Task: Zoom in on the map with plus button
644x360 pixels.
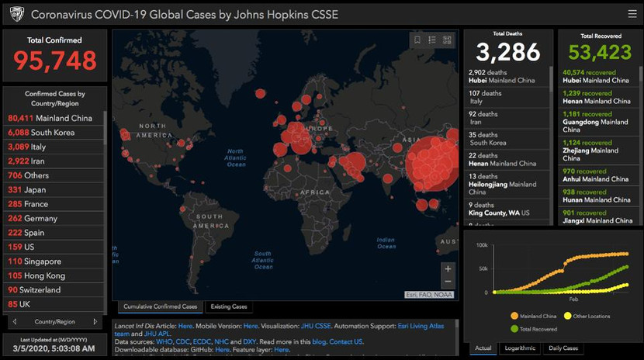Action: pyautogui.click(x=448, y=268)
